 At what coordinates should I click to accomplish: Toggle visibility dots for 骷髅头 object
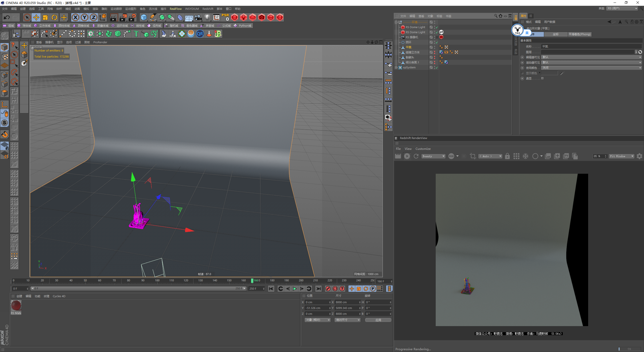point(434,57)
